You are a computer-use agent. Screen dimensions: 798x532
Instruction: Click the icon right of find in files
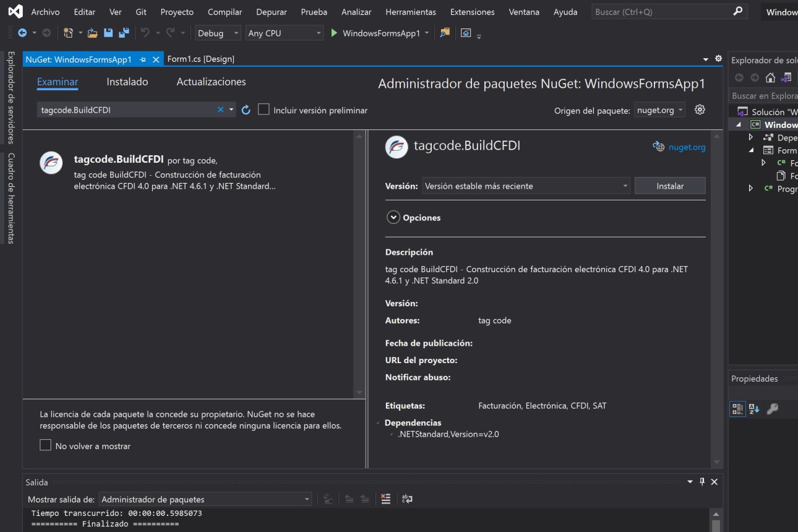click(x=466, y=33)
